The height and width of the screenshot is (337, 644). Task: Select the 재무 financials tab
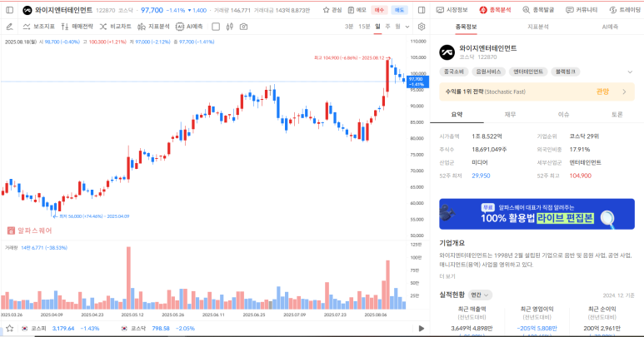(510, 114)
